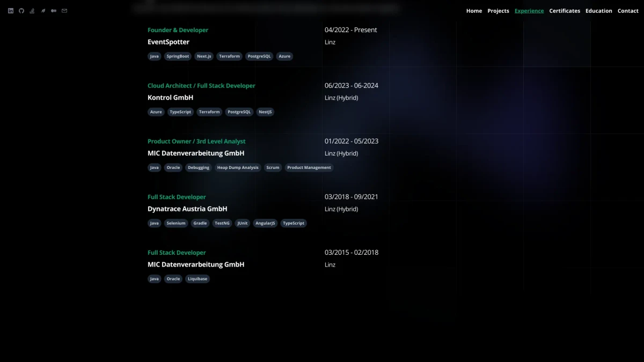
Task: Click the Product Management tag
Action: (309, 167)
